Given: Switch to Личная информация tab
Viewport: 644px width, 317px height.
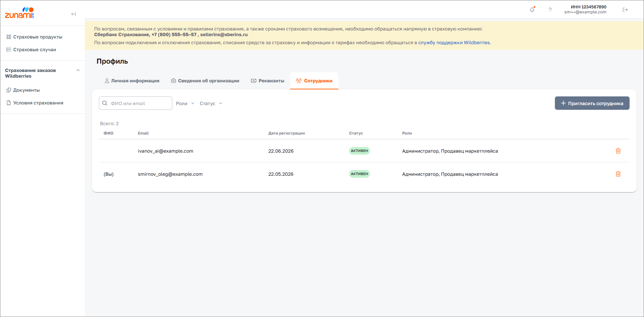Looking at the screenshot, I should tap(132, 81).
